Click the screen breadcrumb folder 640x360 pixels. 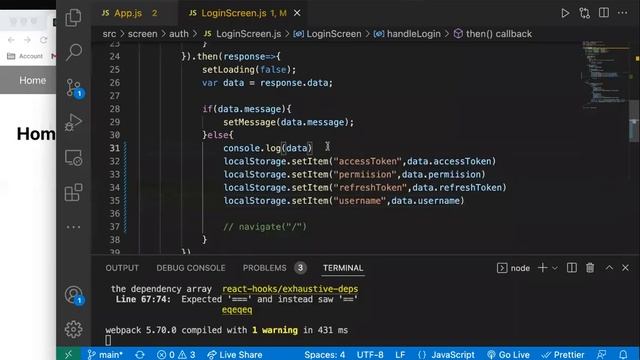pos(142,34)
